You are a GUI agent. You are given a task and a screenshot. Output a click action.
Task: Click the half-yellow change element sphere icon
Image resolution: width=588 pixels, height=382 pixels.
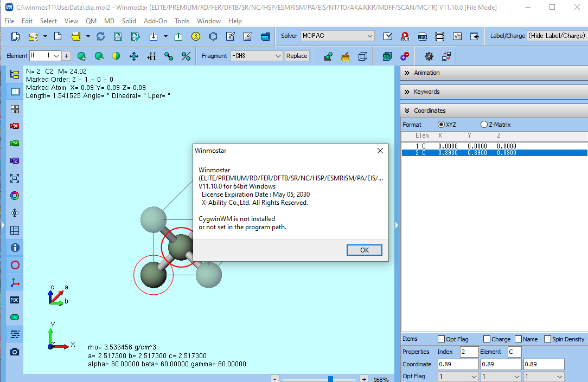[x=116, y=56]
